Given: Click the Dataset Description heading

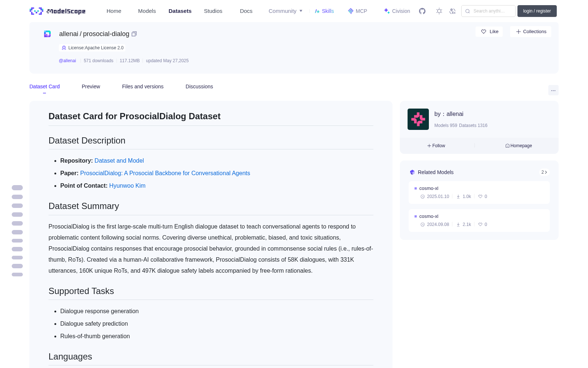Looking at the screenshot, I should tap(87, 141).
